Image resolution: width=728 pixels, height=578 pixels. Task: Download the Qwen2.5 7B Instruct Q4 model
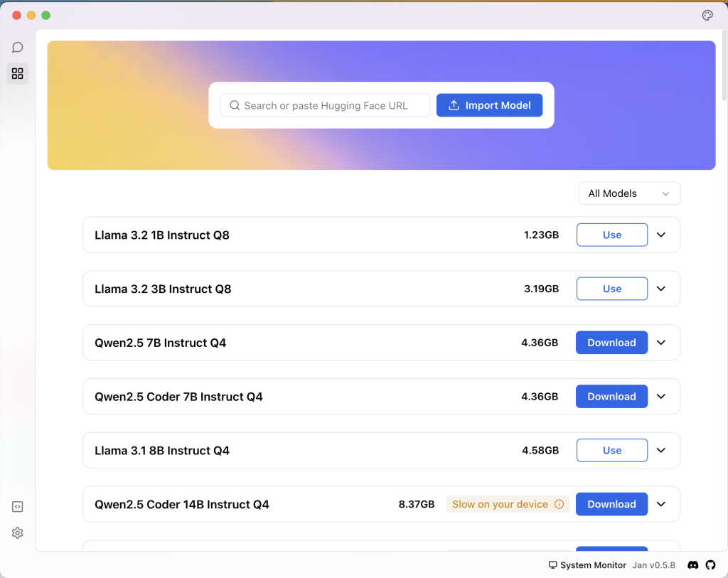coord(611,343)
